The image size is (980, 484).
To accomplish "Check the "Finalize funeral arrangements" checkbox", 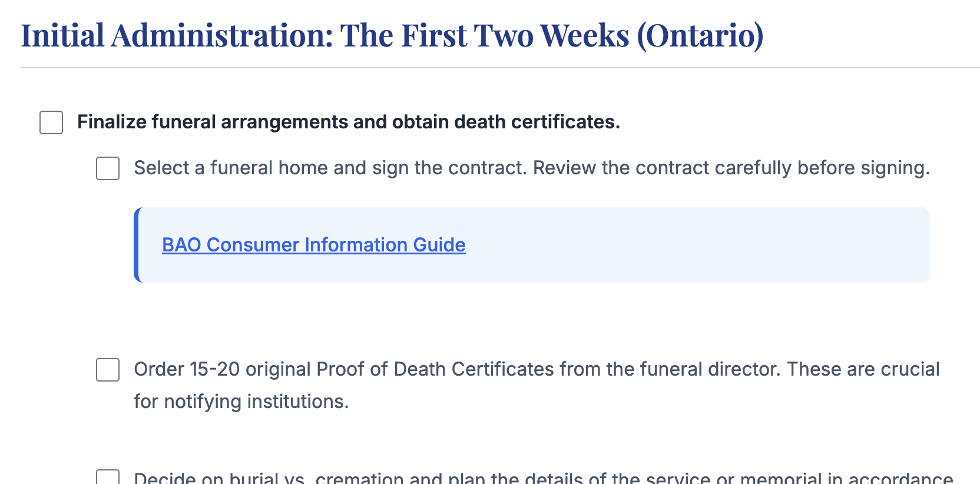I will pos(51,122).
